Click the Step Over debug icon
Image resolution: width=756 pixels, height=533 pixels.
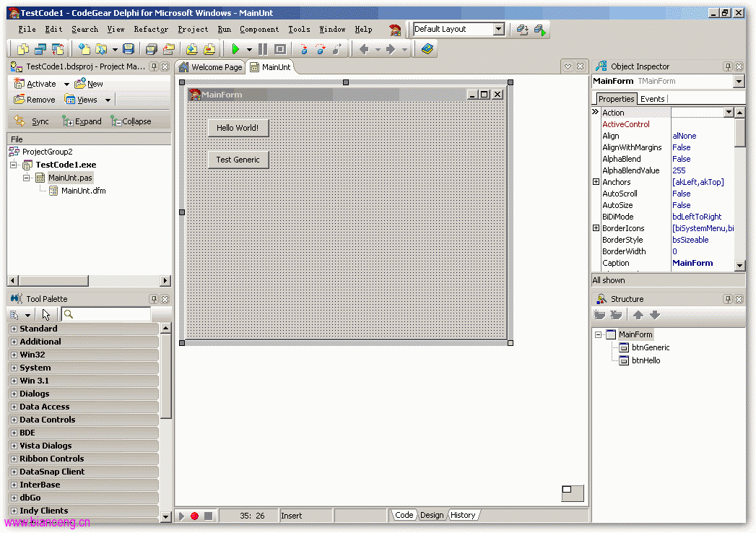321,48
